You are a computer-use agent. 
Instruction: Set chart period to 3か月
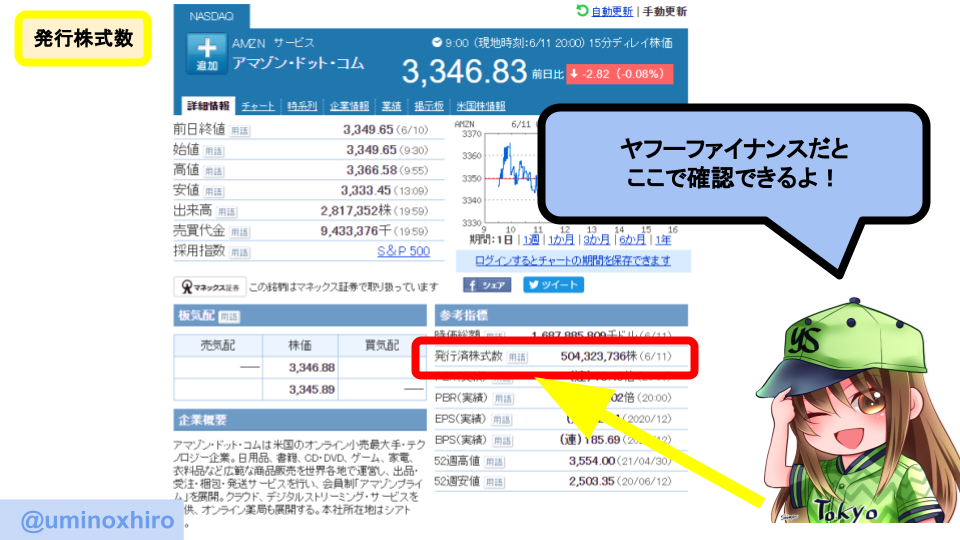click(596, 239)
